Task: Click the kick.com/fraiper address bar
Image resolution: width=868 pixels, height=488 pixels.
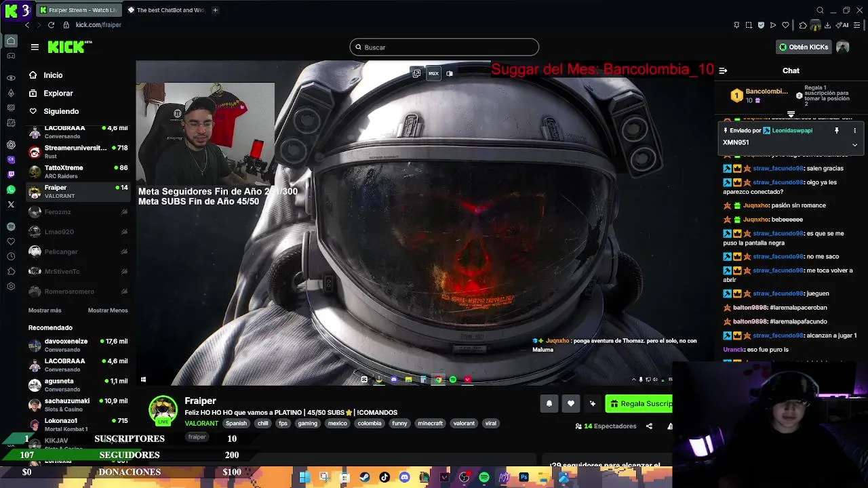Action: (98, 25)
